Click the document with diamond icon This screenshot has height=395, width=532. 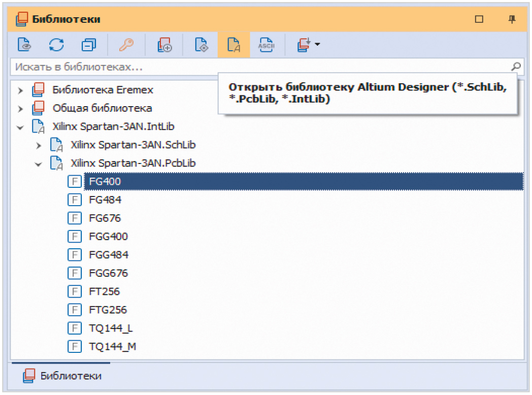pyautogui.click(x=202, y=45)
